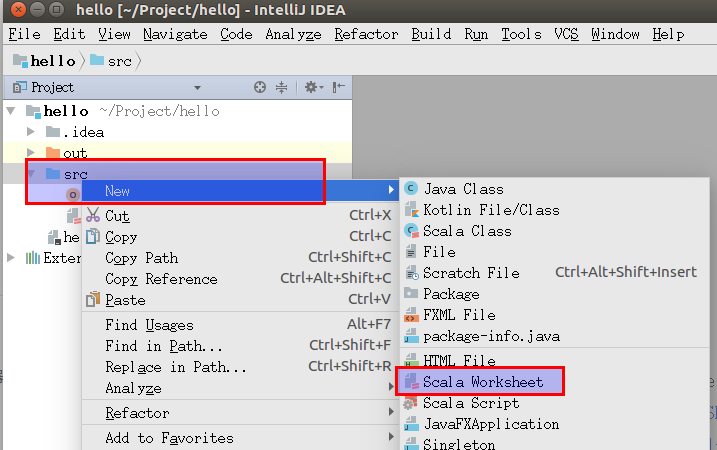Open the Refactor menu in menu bar

[x=366, y=34]
